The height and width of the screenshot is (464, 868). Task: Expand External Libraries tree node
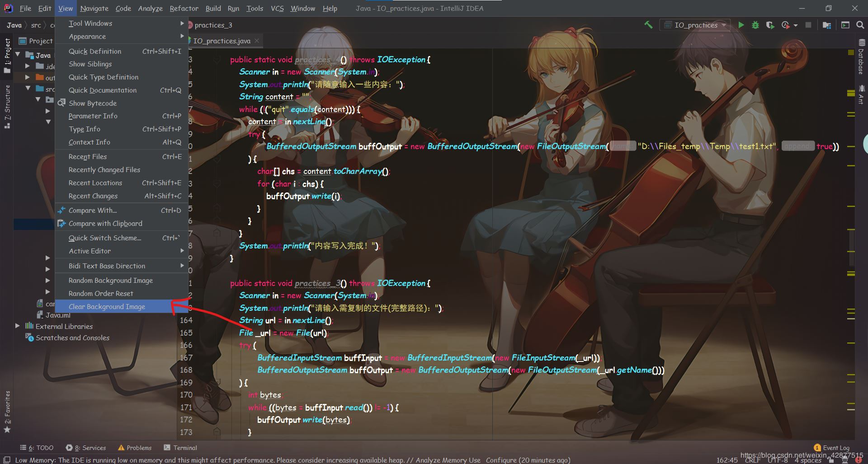click(x=18, y=326)
